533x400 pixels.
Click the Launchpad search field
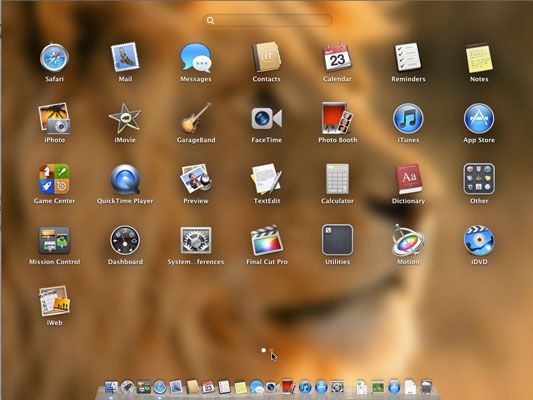[x=268, y=20]
